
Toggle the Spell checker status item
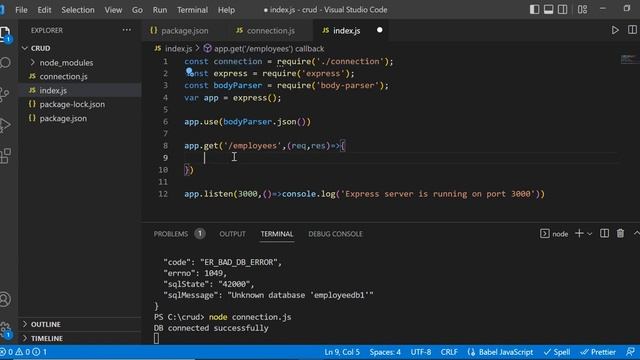tap(557, 352)
